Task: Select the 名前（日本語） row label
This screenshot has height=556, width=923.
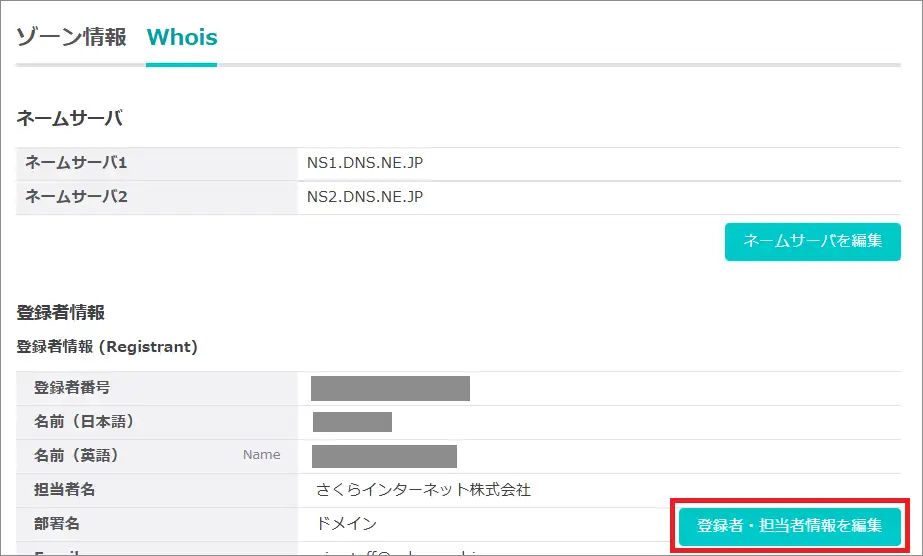Action: click(x=84, y=422)
